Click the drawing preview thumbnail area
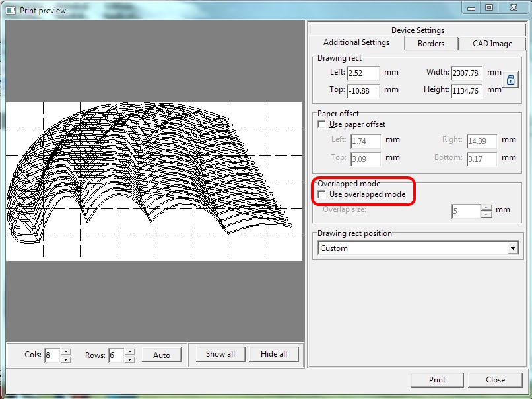Screen dimensions: 532x399 point(154,181)
